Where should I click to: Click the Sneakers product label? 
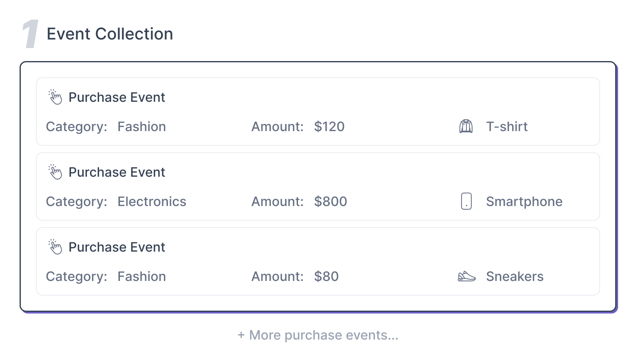click(x=515, y=276)
